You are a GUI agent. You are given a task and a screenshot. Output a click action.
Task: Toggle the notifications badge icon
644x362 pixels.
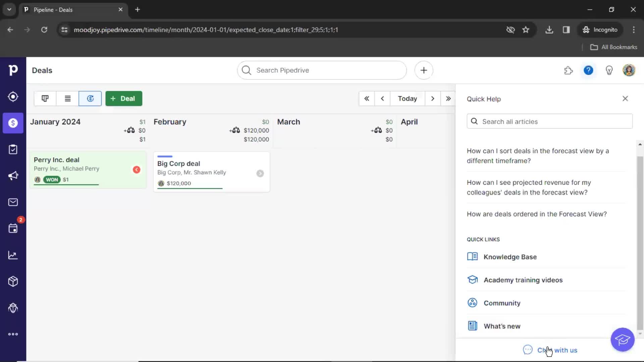pos(20,220)
